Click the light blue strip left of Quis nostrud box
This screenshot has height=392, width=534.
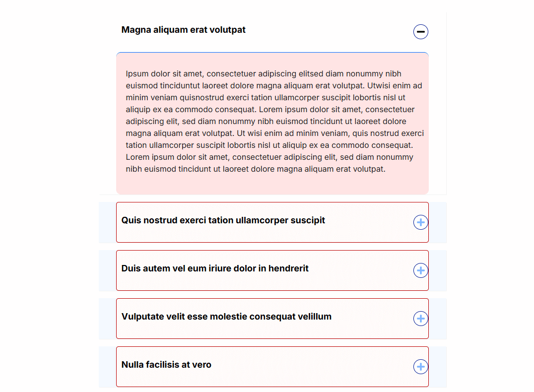tap(107, 222)
